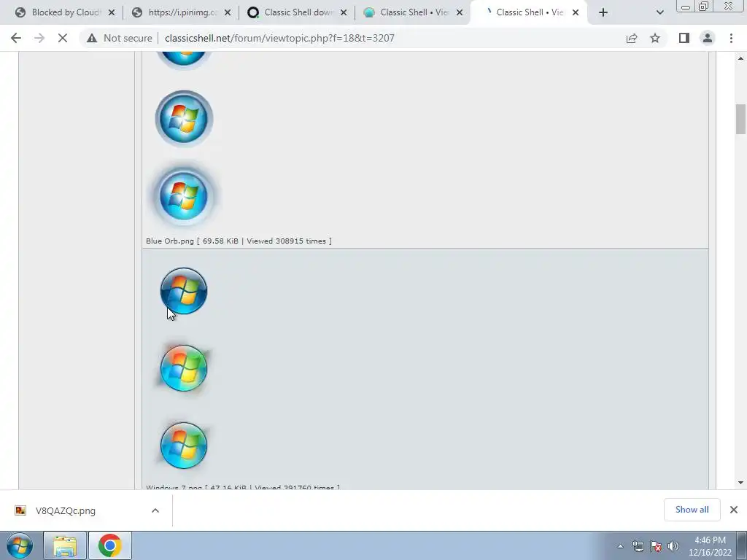Click the Chrome taskbar icon

coord(109,545)
